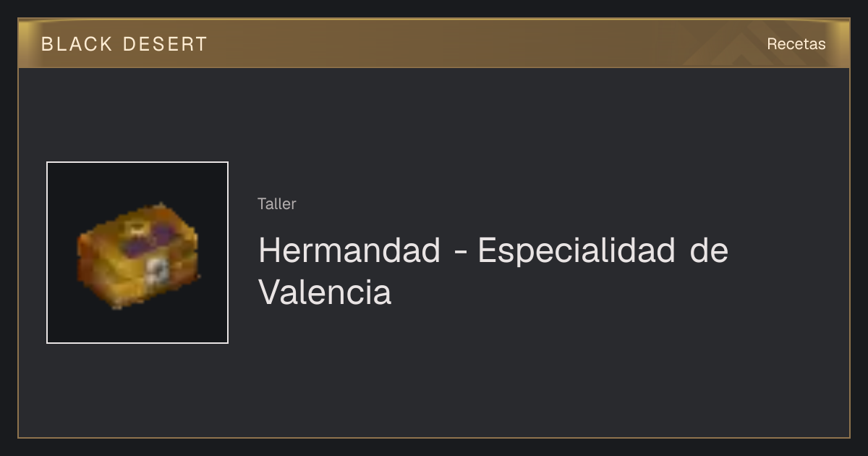Click the silver lock on the chest icon
Image resolution: width=868 pixels, height=456 pixels.
click(158, 271)
